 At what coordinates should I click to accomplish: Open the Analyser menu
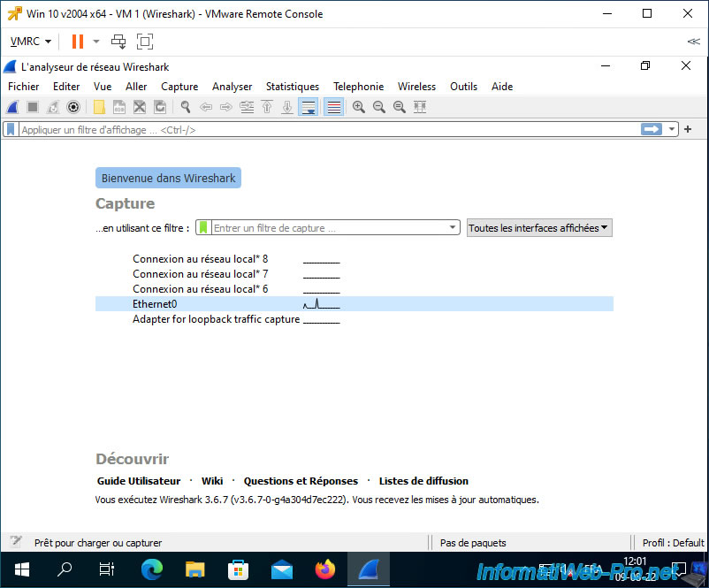tap(232, 87)
